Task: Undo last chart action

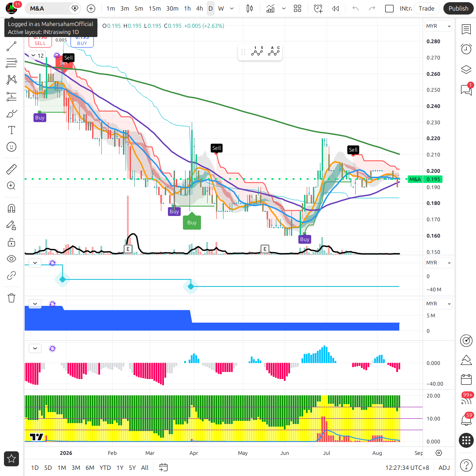Action: pos(356,8)
